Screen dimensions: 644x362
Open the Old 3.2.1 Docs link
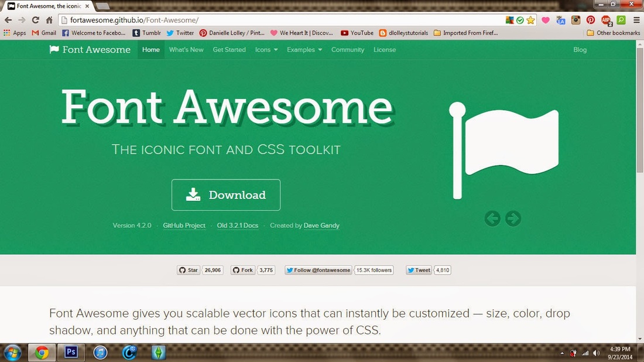click(237, 226)
